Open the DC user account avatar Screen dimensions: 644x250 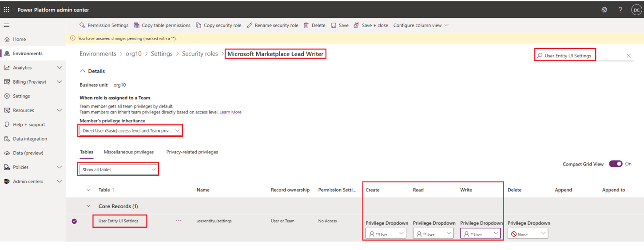click(636, 10)
